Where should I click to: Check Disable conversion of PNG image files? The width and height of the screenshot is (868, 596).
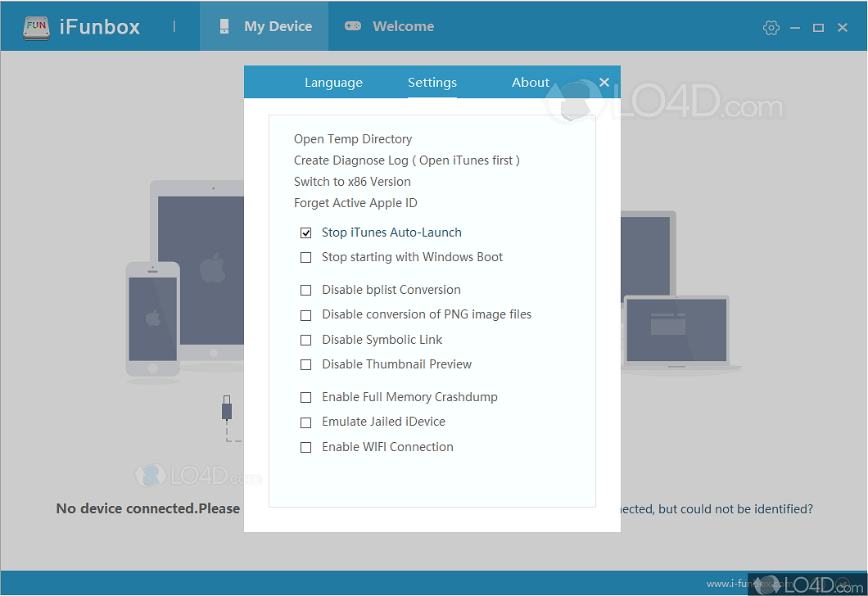coord(305,315)
